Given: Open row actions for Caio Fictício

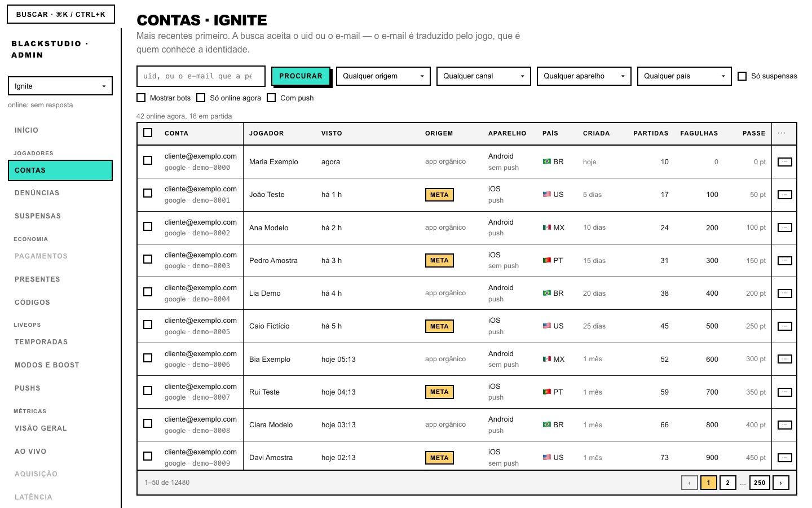Looking at the screenshot, I should 784,326.
